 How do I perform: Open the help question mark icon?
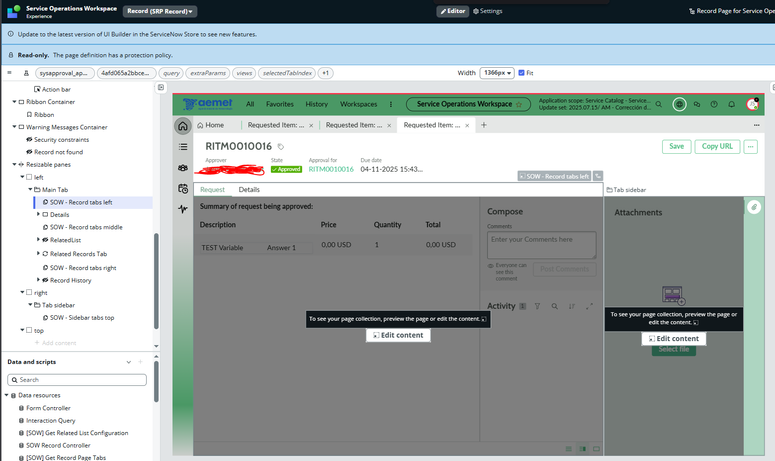[x=714, y=104]
